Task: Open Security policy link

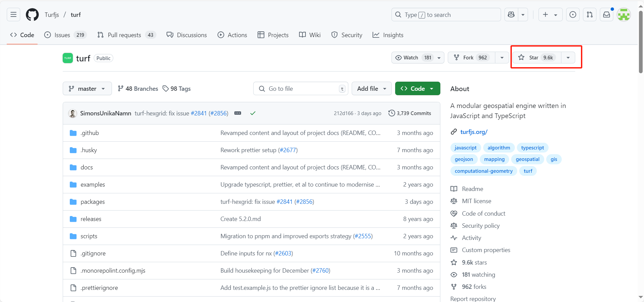Action: click(x=475, y=226)
